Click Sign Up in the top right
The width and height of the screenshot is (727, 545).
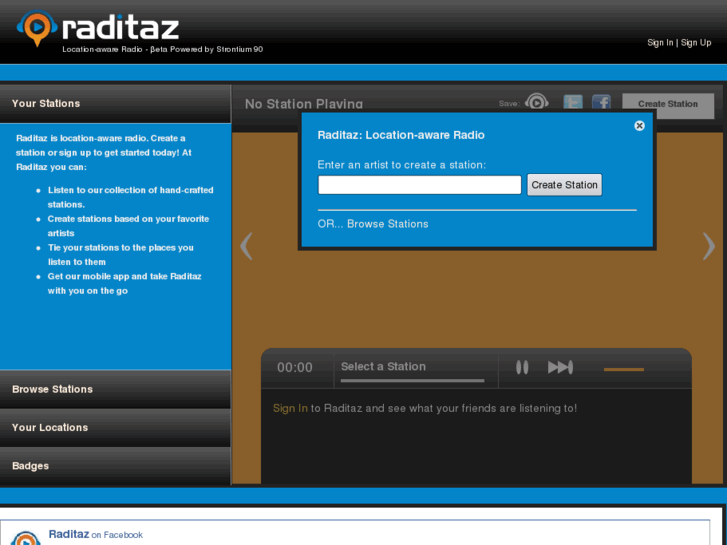click(696, 43)
